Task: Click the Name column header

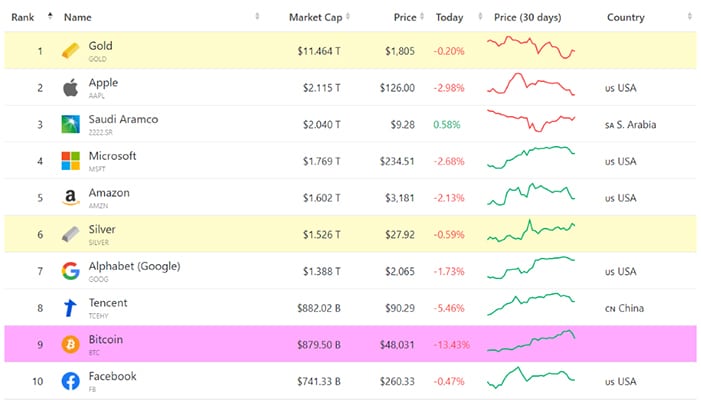Action: (x=78, y=17)
